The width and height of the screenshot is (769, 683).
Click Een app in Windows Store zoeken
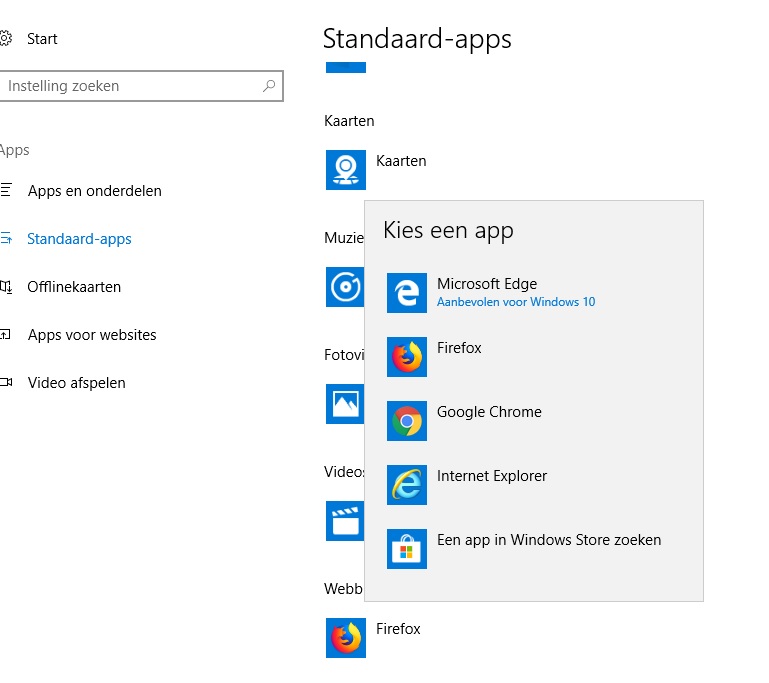tap(549, 540)
